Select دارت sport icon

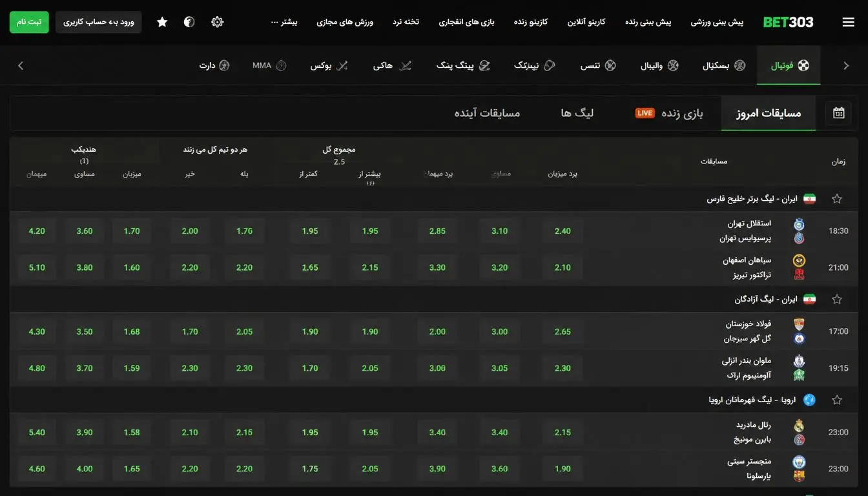pos(214,65)
